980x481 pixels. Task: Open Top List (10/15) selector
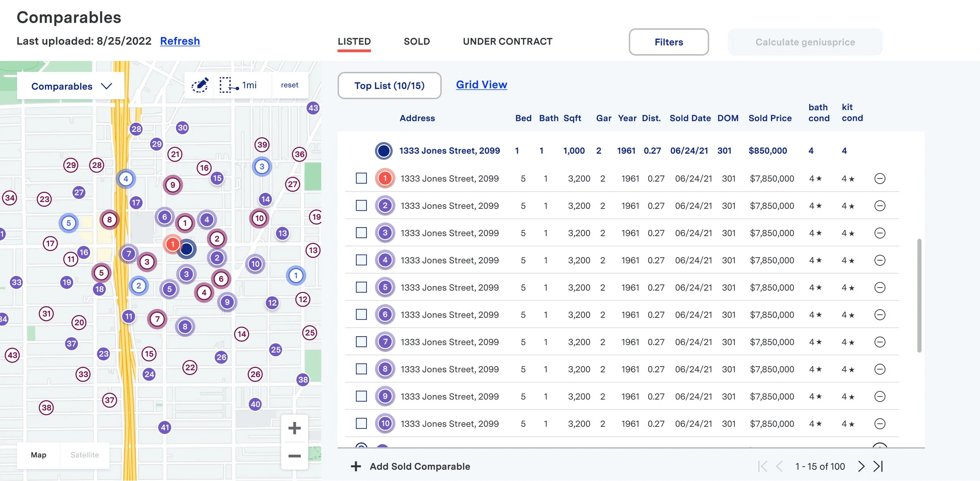click(389, 86)
